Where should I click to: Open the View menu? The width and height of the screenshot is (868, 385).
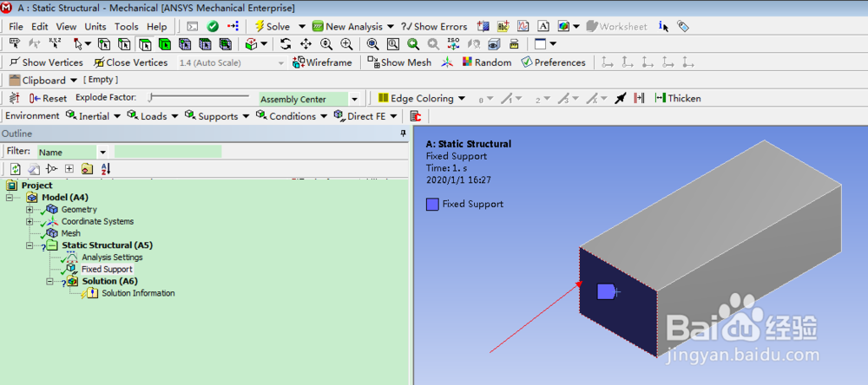coord(67,27)
